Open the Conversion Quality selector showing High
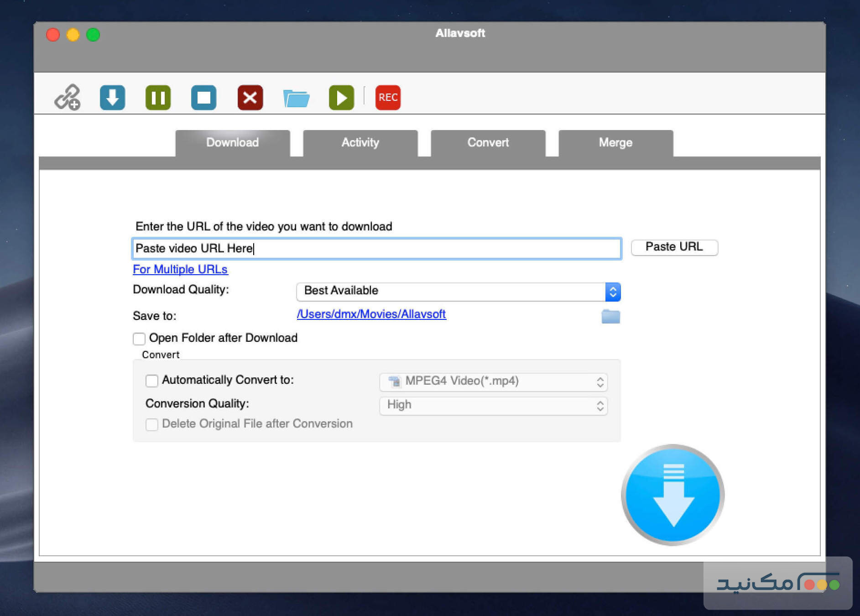 coord(599,406)
